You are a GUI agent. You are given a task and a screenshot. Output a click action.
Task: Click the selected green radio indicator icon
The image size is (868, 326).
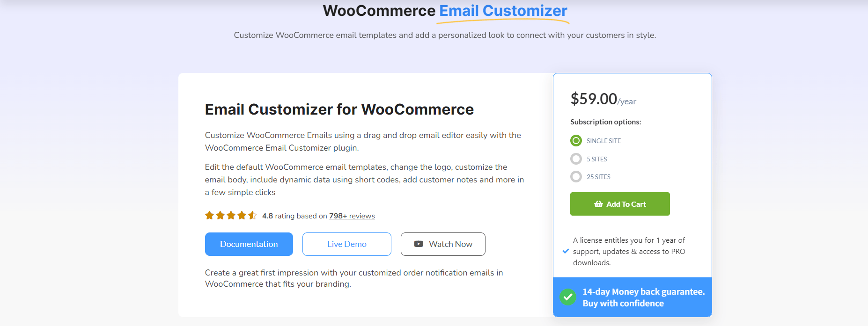(x=576, y=140)
